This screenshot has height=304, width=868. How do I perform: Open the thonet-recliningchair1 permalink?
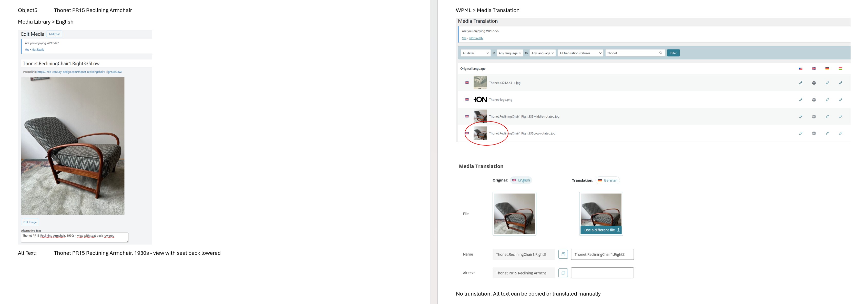point(79,72)
